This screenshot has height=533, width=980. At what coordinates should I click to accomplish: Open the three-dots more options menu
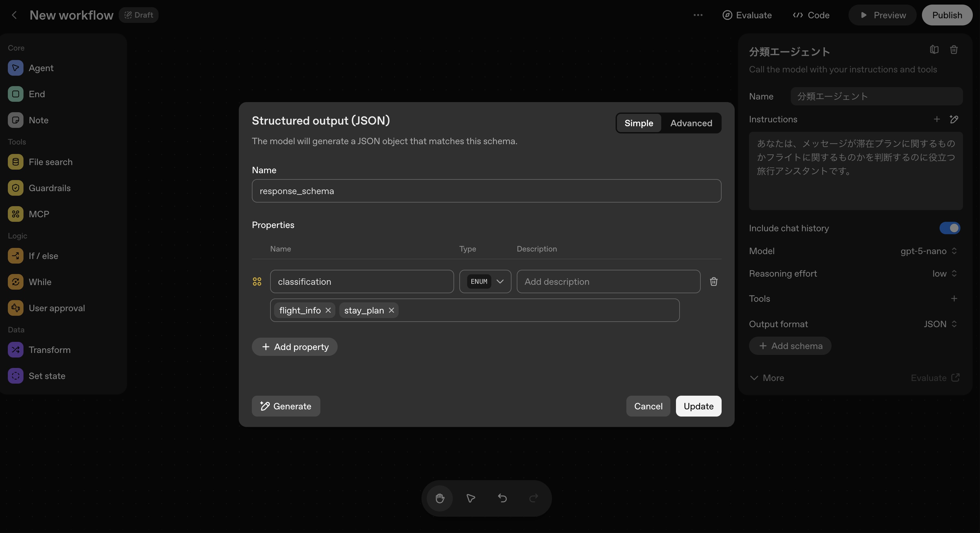tap(698, 15)
